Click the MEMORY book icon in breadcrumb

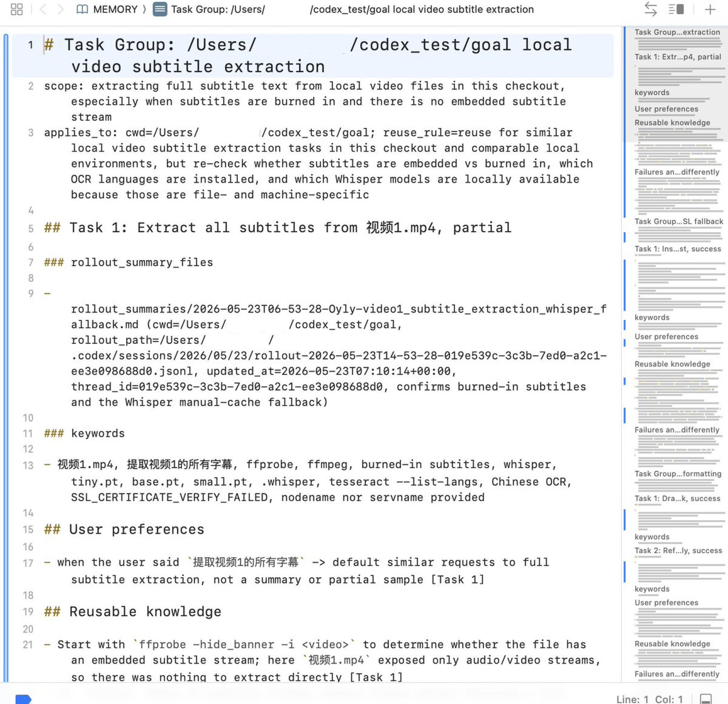click(82, 9)
